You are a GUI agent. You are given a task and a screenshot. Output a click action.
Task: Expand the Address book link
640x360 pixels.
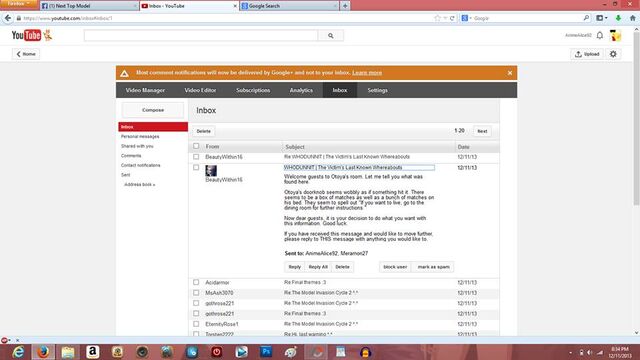click(x=140, y=184)
